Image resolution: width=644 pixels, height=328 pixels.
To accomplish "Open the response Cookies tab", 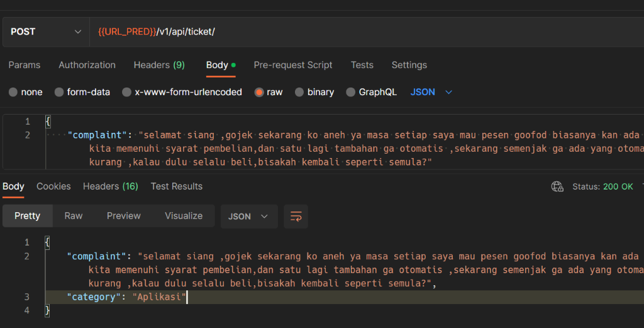I will click(53, 186).
